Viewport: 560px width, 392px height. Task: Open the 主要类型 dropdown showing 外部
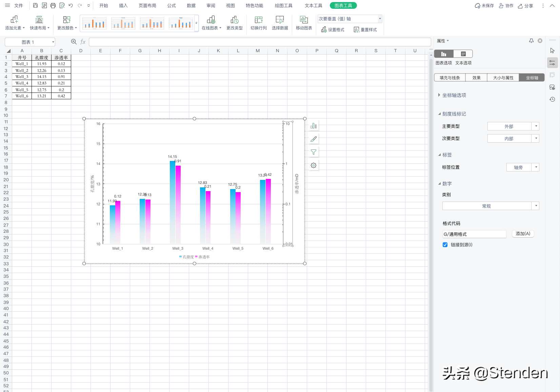(513, 126)
